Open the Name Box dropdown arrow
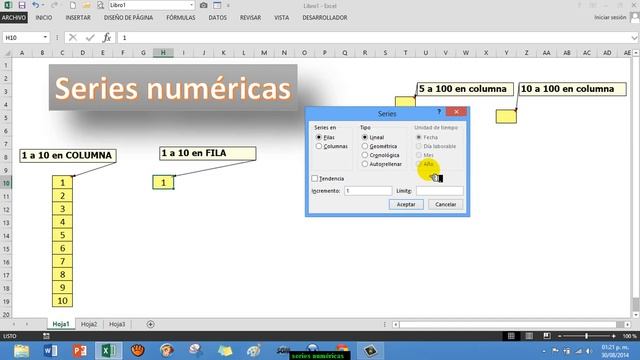This screenshot has height=360, width=640. point(45,38)
